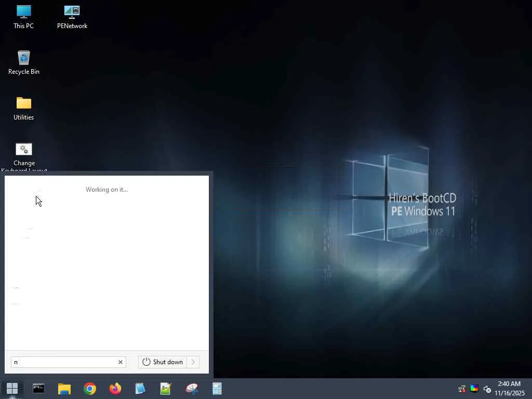Open the calculator icon in taskbar

click(217, 389)
